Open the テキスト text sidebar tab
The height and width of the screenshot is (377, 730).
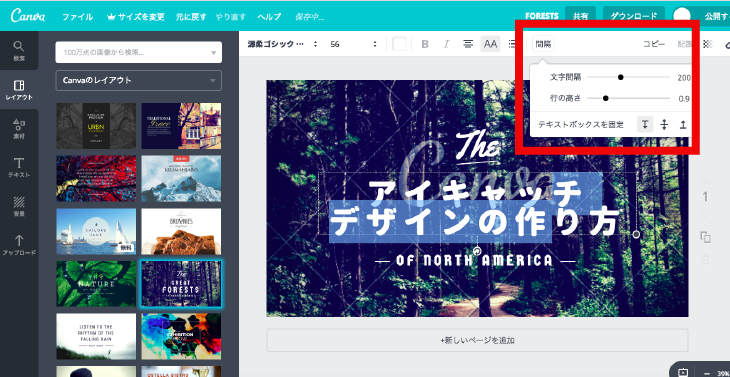(19, 168)
